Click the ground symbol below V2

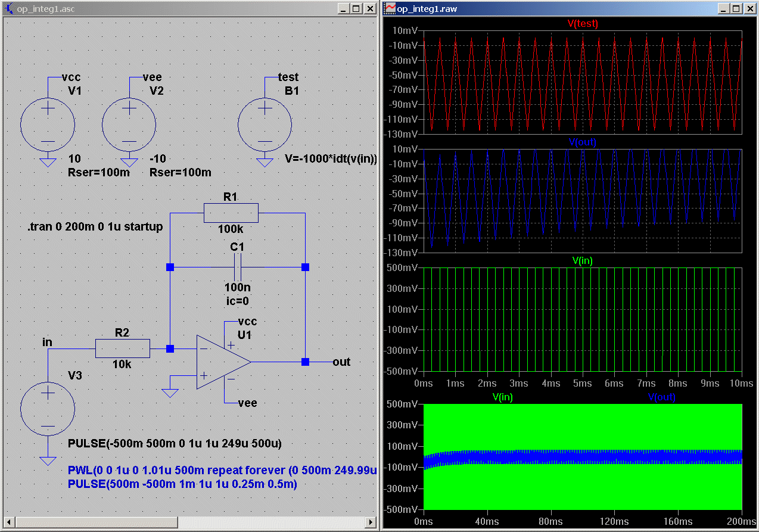pos(129,162)
